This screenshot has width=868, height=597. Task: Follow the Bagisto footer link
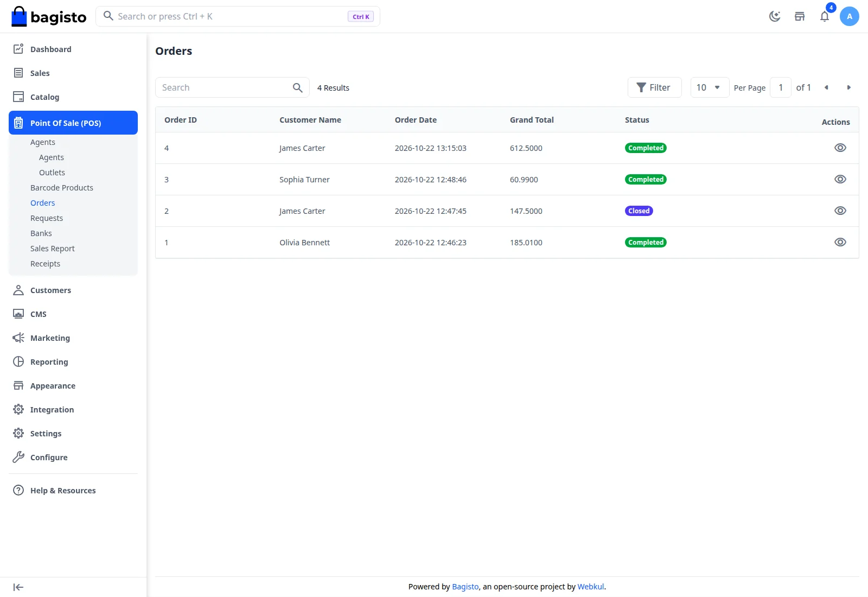tap(465, 587)
